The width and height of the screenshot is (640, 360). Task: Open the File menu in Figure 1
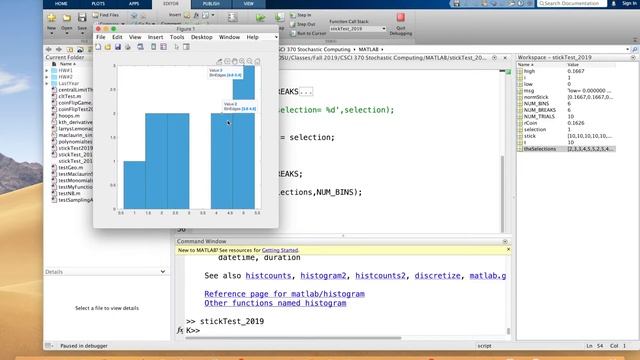[100, 37]
